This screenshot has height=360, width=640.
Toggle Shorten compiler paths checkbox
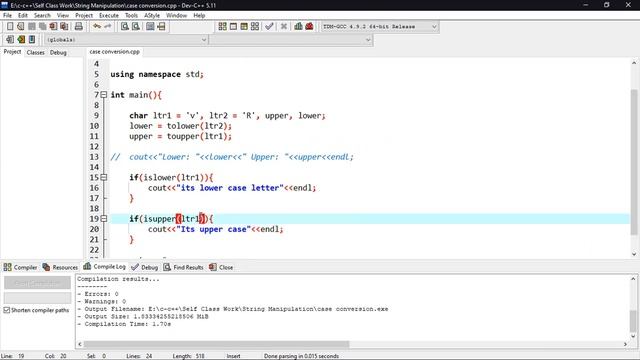(x=7, y=310)
